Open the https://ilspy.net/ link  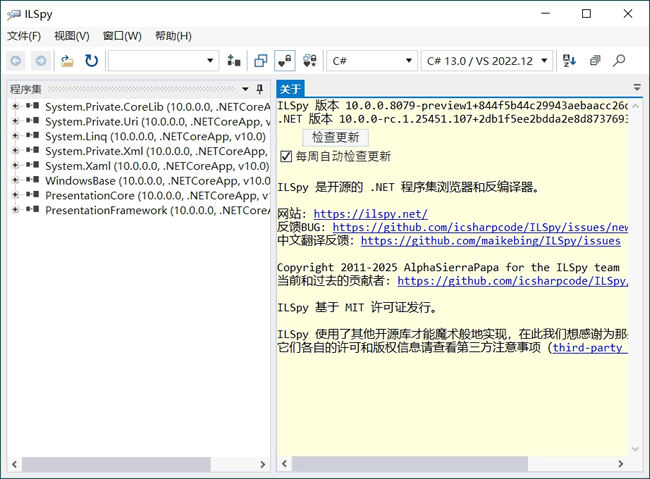pos(370,214)
